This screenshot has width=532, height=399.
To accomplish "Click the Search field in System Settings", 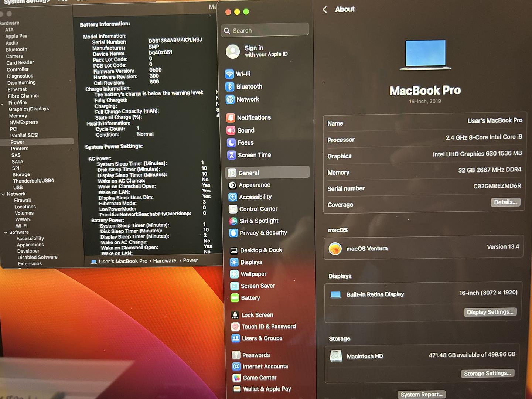I will click(x=265, y=31).
